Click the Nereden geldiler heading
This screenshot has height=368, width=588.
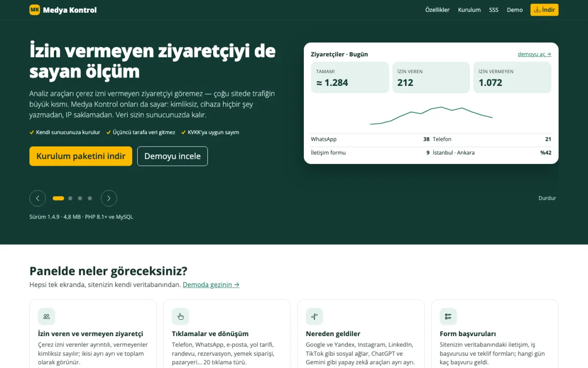coord(333,334)
